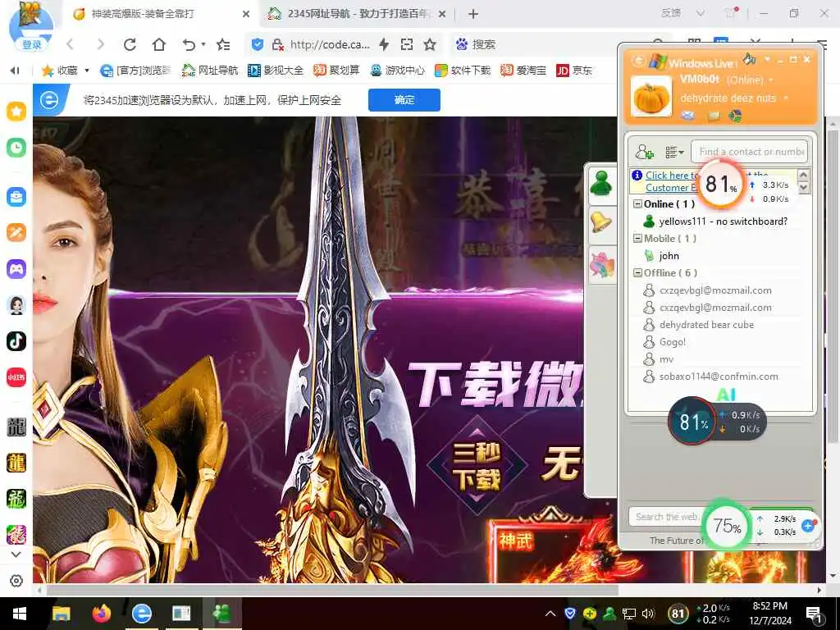Open the sidebar settings gear icon

click(16, 581)
